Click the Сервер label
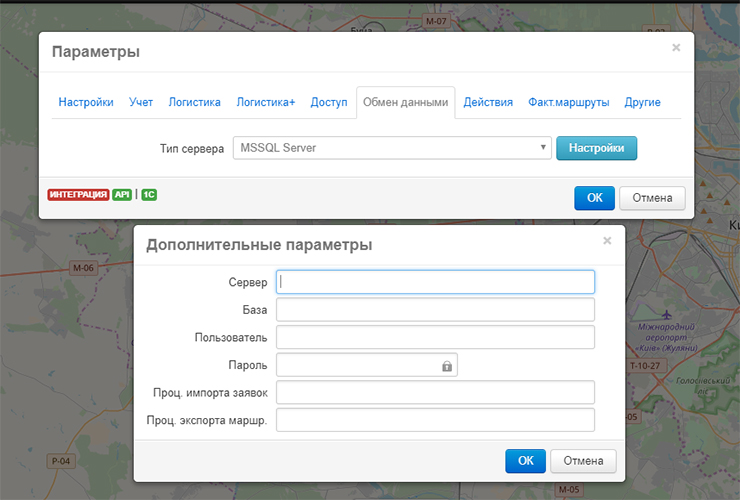Viewport: 740px width, 500px height. point(248,282)
